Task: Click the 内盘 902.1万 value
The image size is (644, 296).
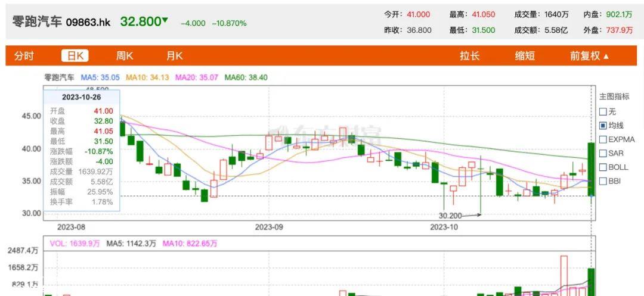Action: point(620,14)
